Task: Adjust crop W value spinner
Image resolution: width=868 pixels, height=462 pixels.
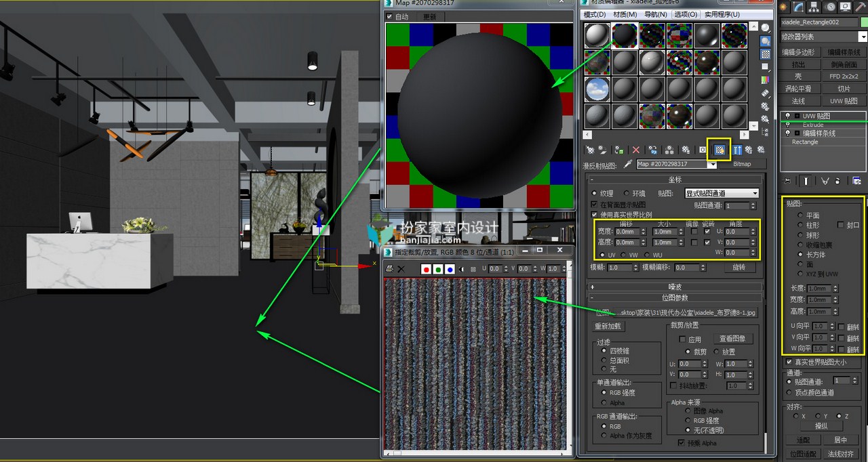Action: pyautogui.click(x=750, y=364)
